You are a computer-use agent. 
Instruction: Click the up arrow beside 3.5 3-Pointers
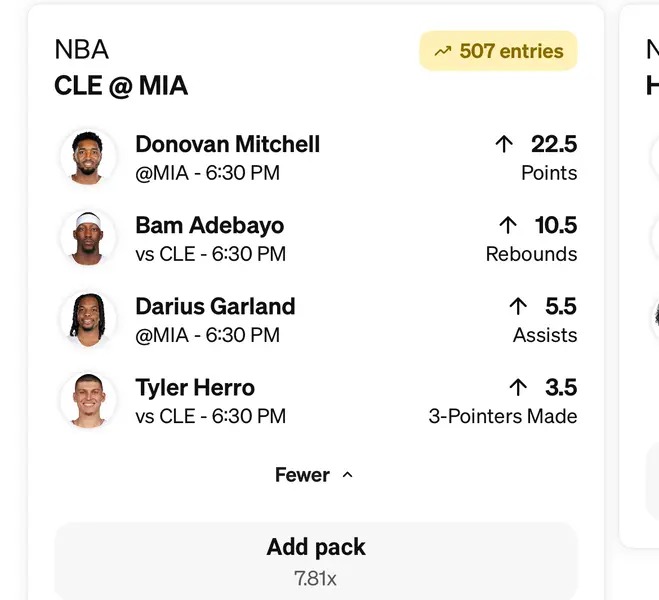(x=517, y=387)
